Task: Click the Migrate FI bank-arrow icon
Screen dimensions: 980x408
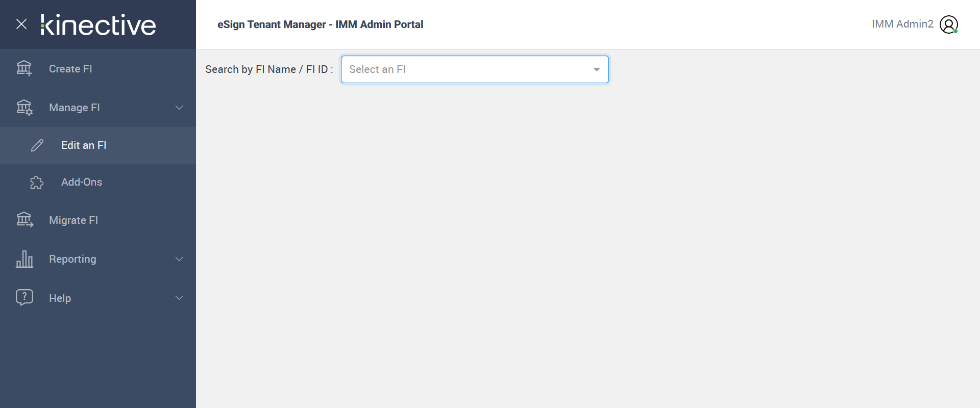Action: click(24, 220)
